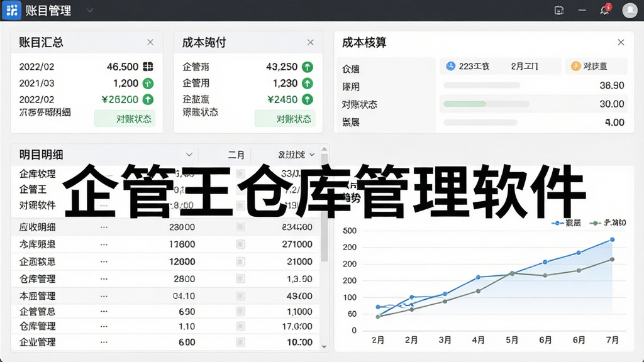Click green arrow icon beside ¥2450
644x362 pixels.
[x=307, y=99]
